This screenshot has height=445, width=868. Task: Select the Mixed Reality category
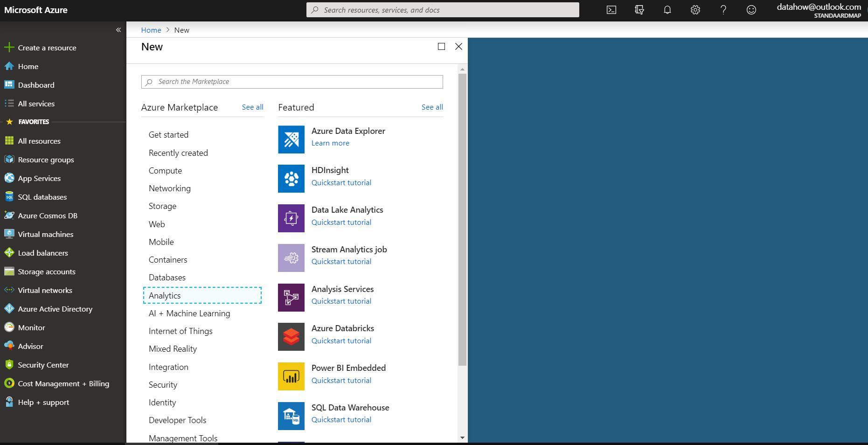(x=173, y=349)
